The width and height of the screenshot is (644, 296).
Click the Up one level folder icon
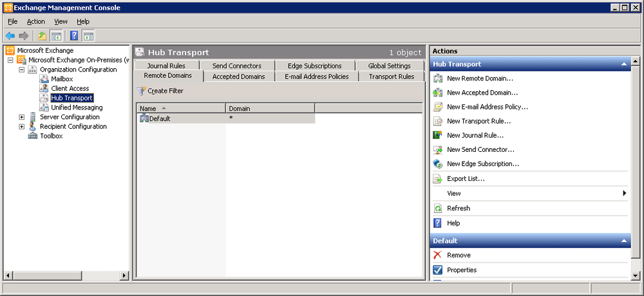pos(43,36)
